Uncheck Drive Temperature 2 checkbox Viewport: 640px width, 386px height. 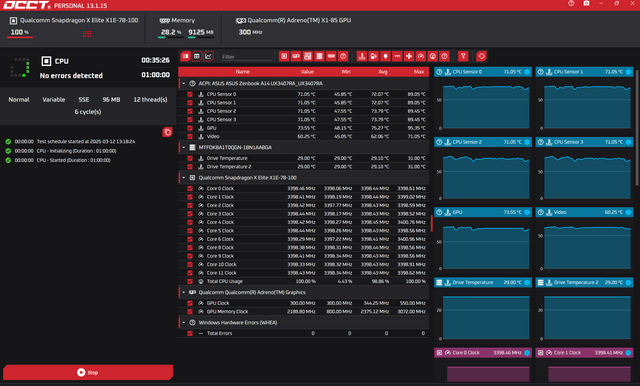point(190,166)
